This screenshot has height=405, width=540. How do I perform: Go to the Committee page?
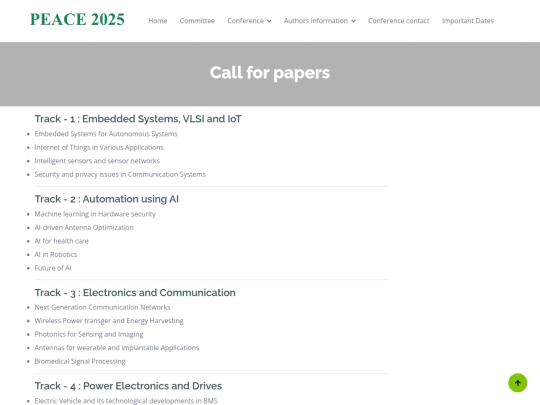click(197, 21)
